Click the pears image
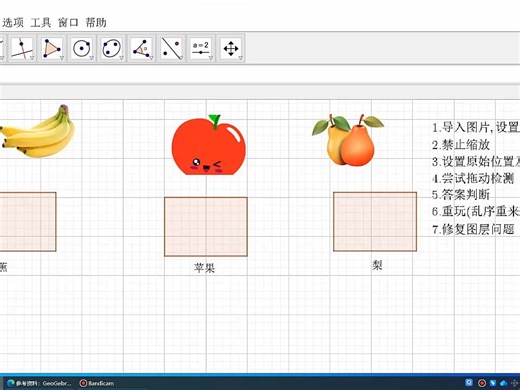This screenshot has height=390, width=520. tap(347, 140)
